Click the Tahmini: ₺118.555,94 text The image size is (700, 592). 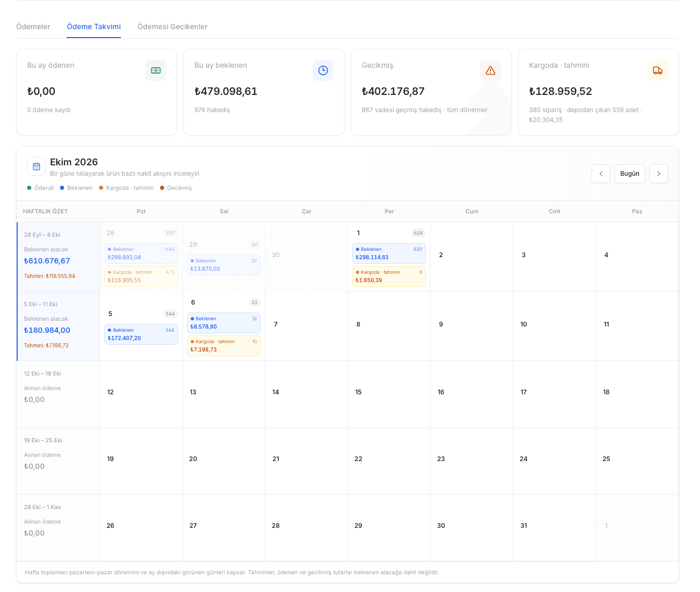click(x=50, y=276)
